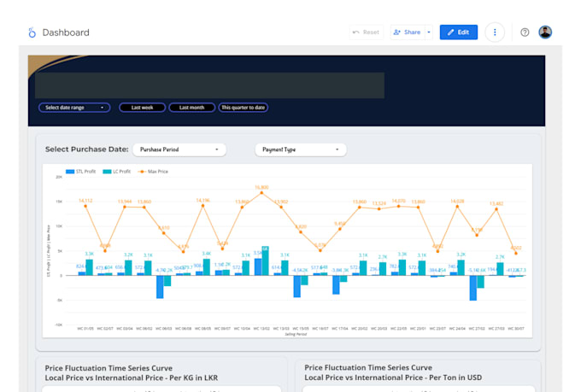Select the Last month filter
Screen dimensions: 581x392
(x=192, y=108)
